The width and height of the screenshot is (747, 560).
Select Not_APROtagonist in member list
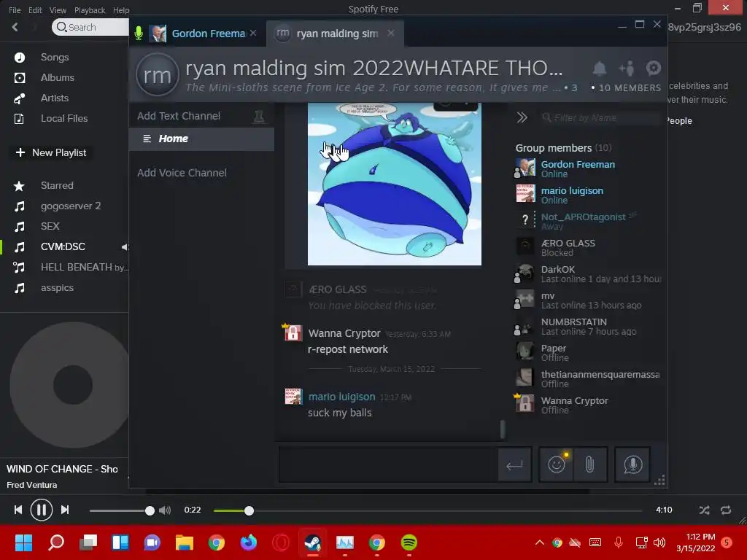pos(589,221)
